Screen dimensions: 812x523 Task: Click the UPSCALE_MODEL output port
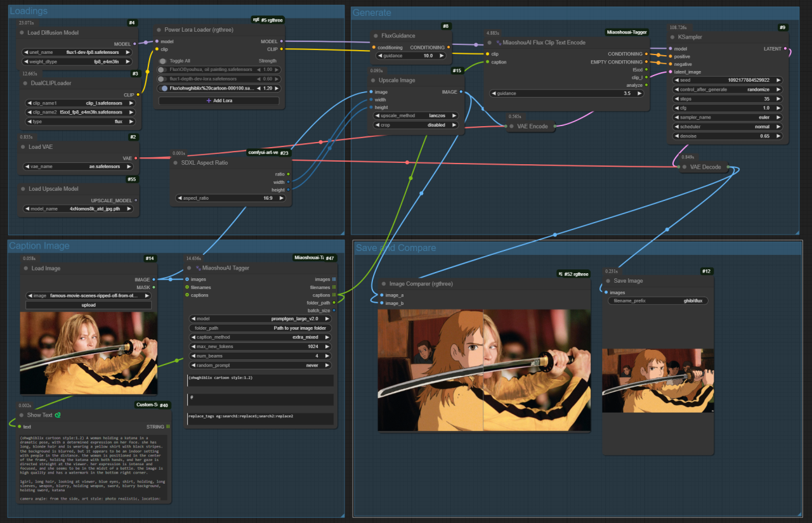pos(136,200)
